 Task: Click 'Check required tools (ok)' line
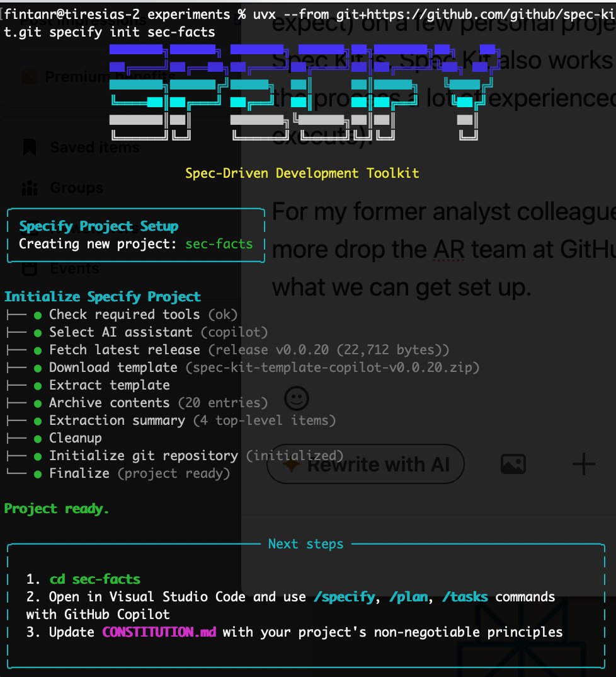(143, 315)
